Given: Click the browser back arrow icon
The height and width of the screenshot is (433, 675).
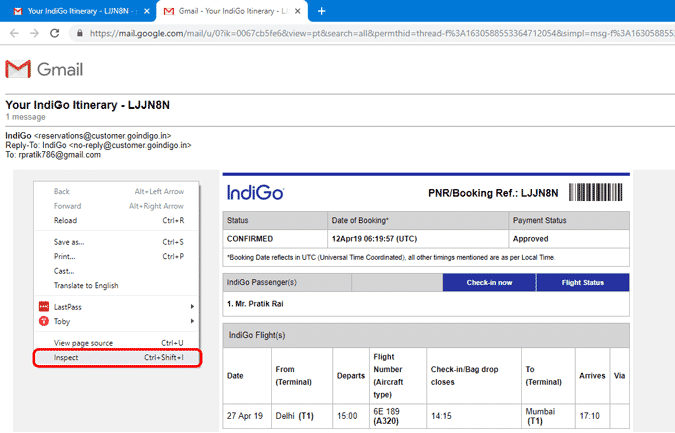Looking at the screenshot, I should click(x=13, y=32).
